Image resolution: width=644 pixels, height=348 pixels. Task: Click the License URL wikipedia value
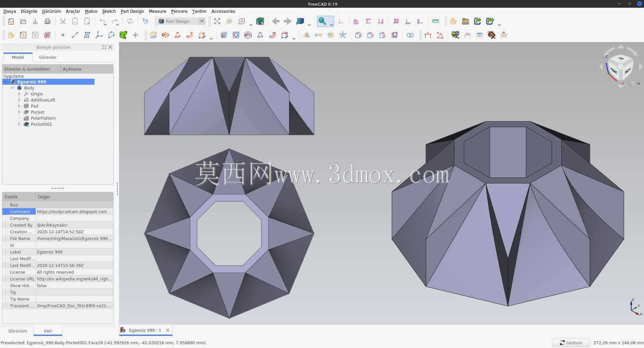coord(74,279)
